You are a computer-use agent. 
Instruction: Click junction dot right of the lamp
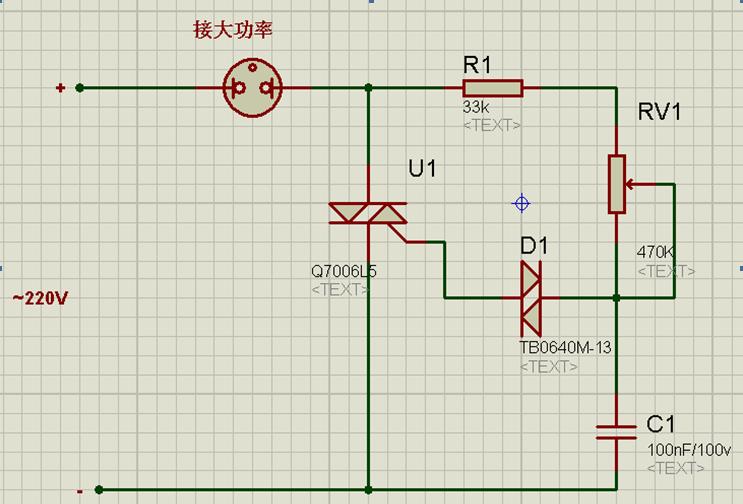coord(369,88)
